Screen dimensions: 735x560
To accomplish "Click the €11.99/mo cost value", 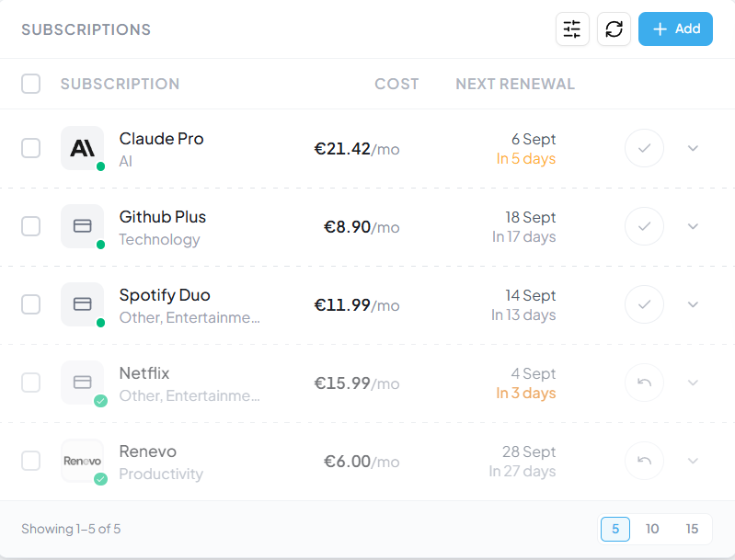I will [x=357, y=305].
